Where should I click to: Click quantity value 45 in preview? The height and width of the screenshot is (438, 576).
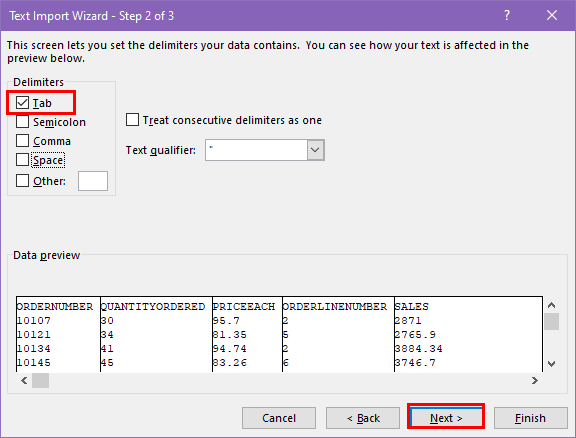point(107,362)
